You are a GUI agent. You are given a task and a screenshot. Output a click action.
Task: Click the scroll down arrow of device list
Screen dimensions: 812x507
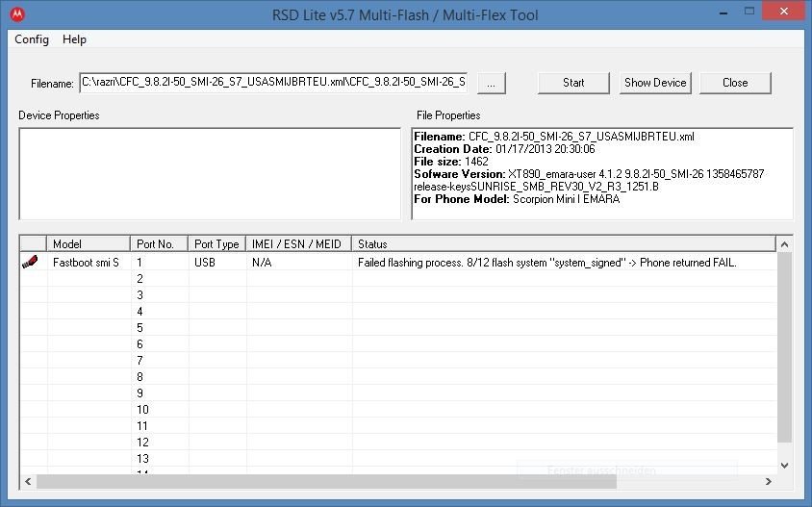(x=784, y=466)
